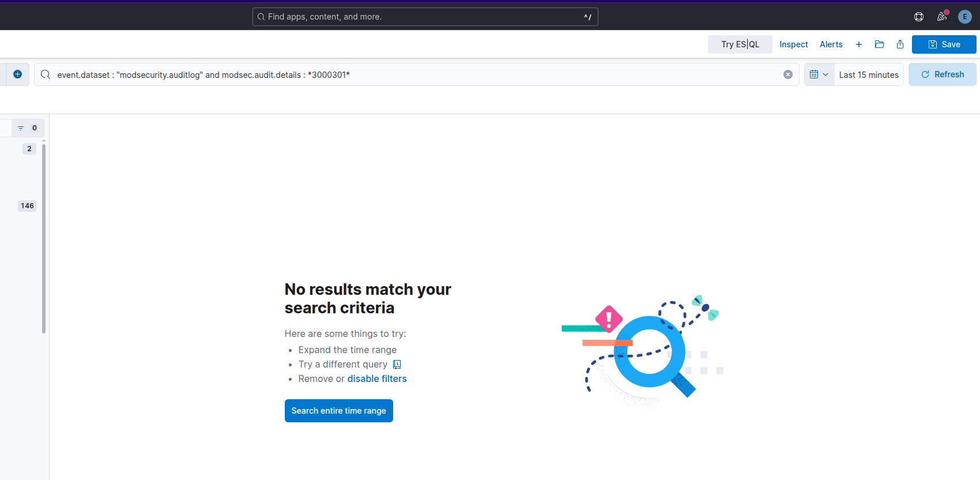The height and width of the screenshot is (480, 980).
Task: Open the date quick menu calendar dropdown
Action: [819, 74]
